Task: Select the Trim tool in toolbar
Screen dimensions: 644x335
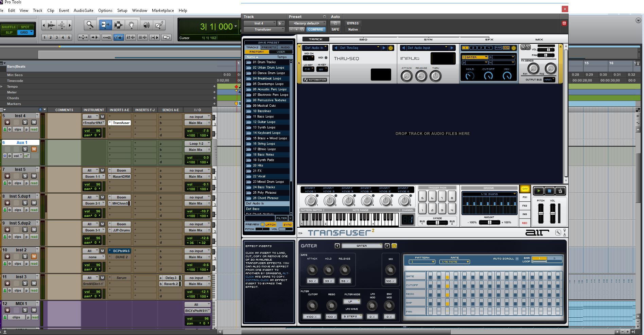Action: point(105,24)
